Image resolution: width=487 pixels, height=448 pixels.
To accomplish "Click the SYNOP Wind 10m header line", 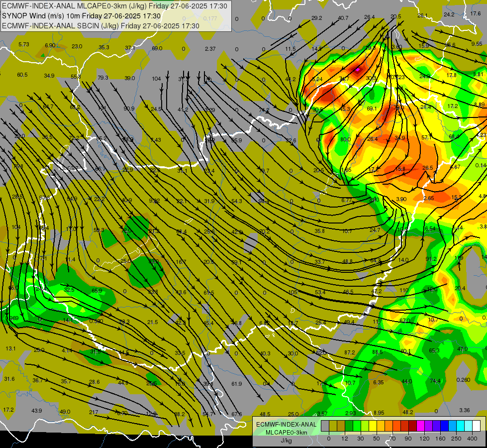I will (82, 16).
